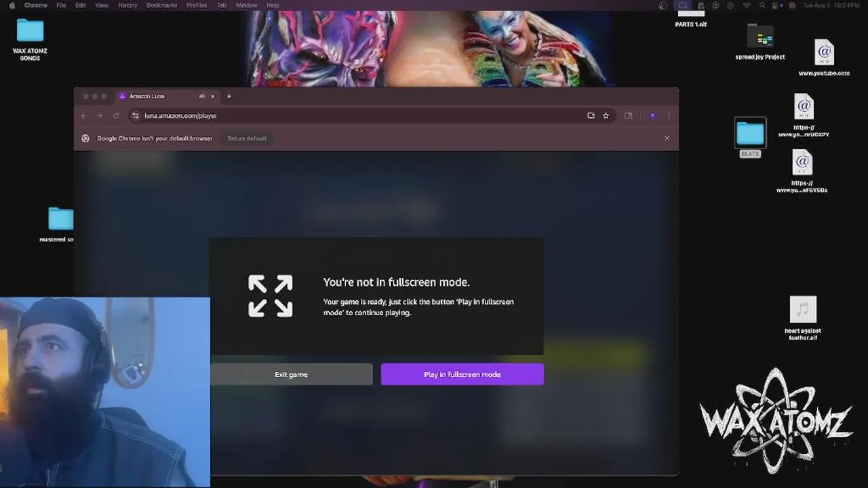Reload the Amazon Luna page

pyautogui.click(x=116, y=116)
